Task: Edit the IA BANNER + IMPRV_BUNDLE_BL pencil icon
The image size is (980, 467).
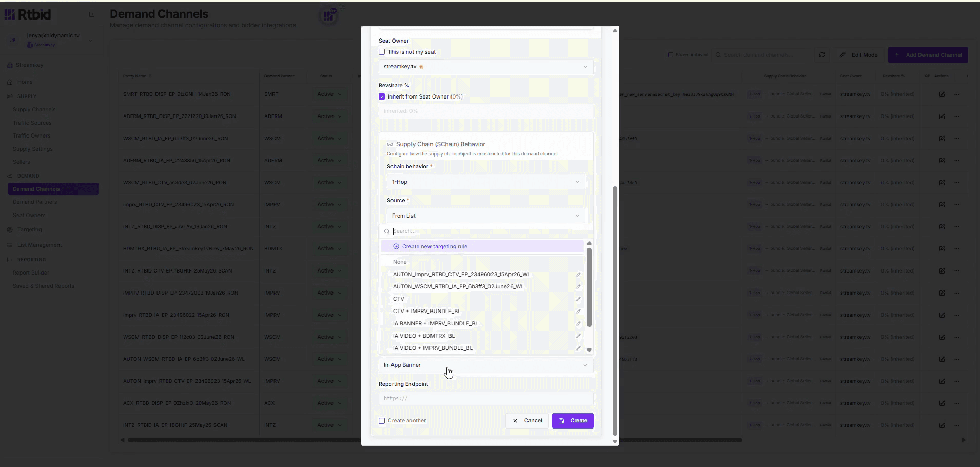Action: point(578,323)
